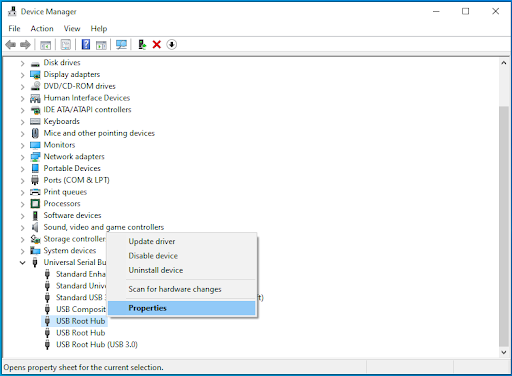Open the Help menu

tap(99, 29)
